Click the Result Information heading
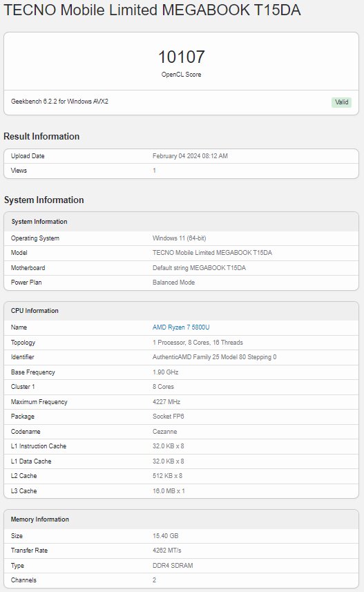The height and width of the screenshot is (592, 364). click(x=41, y=136)
